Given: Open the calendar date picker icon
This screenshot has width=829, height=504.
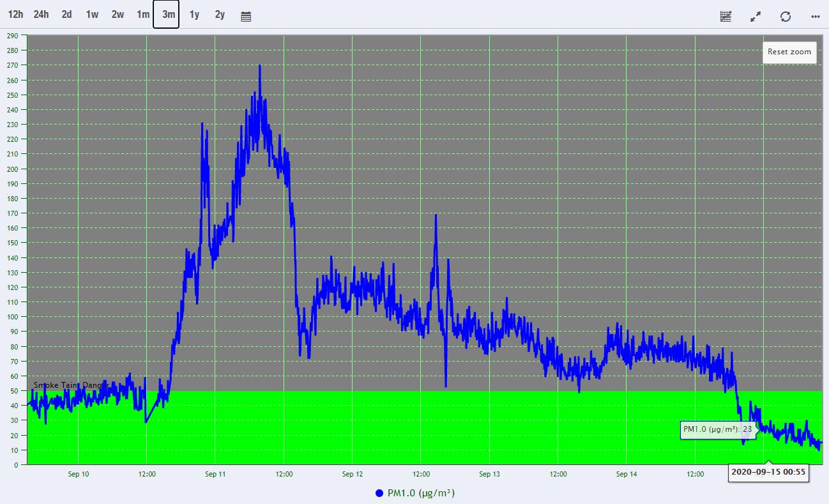Looking at the screenshot, I should [246, 17].
